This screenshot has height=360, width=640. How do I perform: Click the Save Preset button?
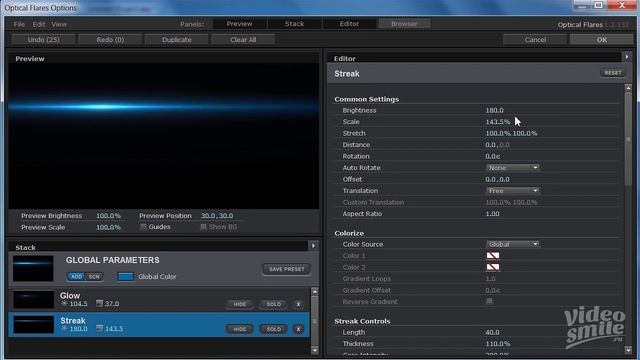click(x=287, y=269)
